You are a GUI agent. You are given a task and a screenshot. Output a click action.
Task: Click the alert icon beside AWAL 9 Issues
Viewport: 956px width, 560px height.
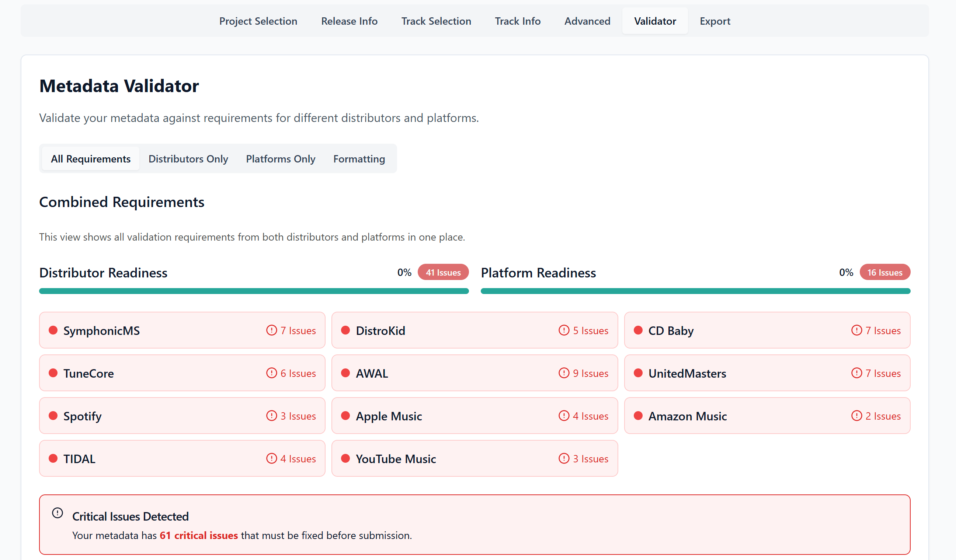(x=564, y=373)
